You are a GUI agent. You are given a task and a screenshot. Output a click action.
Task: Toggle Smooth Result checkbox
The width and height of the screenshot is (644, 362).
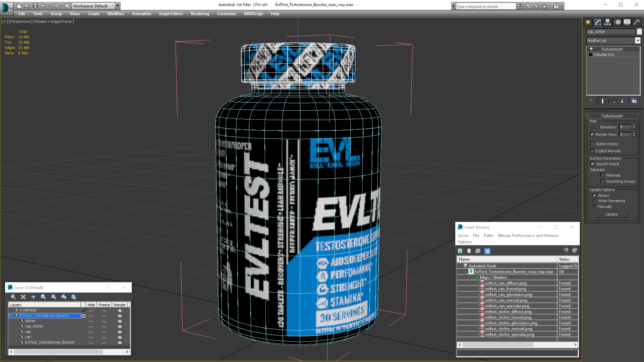(593, 164)
